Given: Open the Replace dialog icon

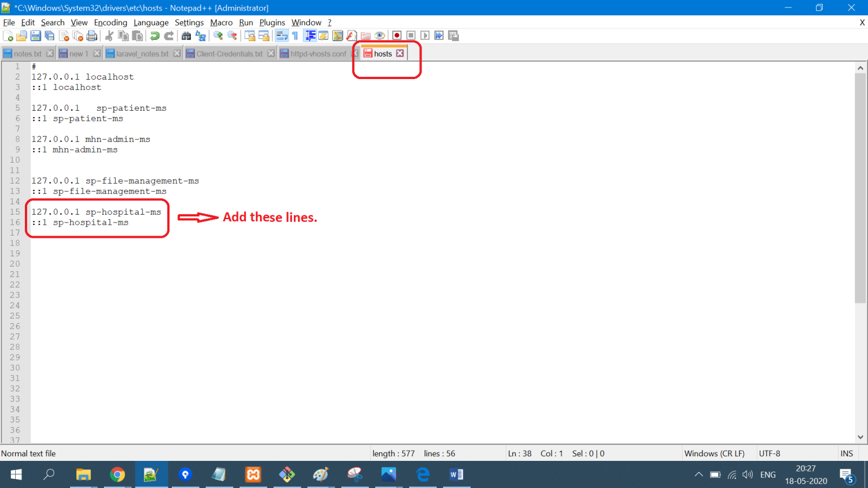Looking at the screenshot, I should pos(200,36).
